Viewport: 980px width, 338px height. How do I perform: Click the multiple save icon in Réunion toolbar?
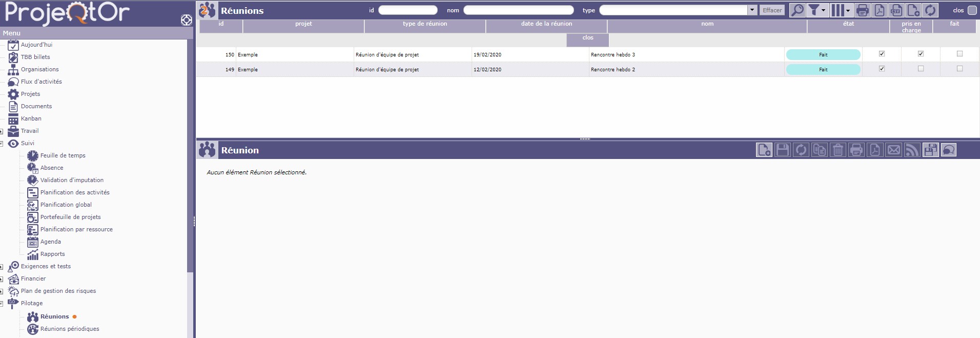930,150
